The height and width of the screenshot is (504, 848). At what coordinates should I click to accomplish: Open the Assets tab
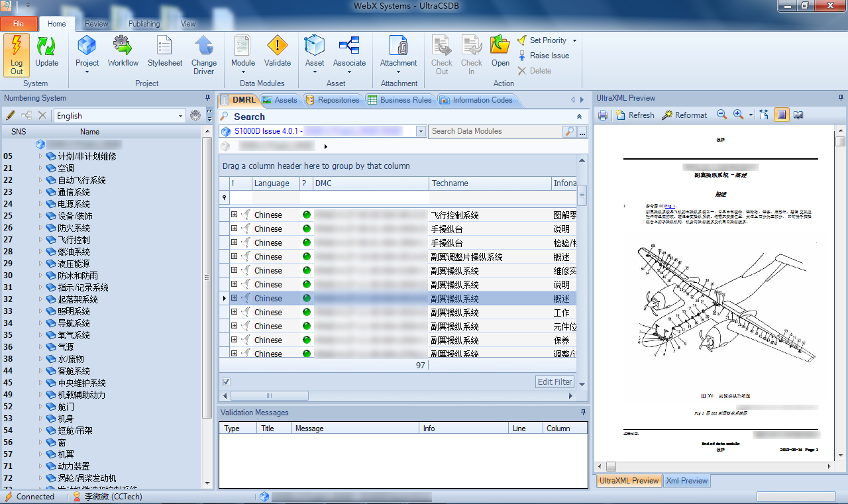click(x=280, y=100)
